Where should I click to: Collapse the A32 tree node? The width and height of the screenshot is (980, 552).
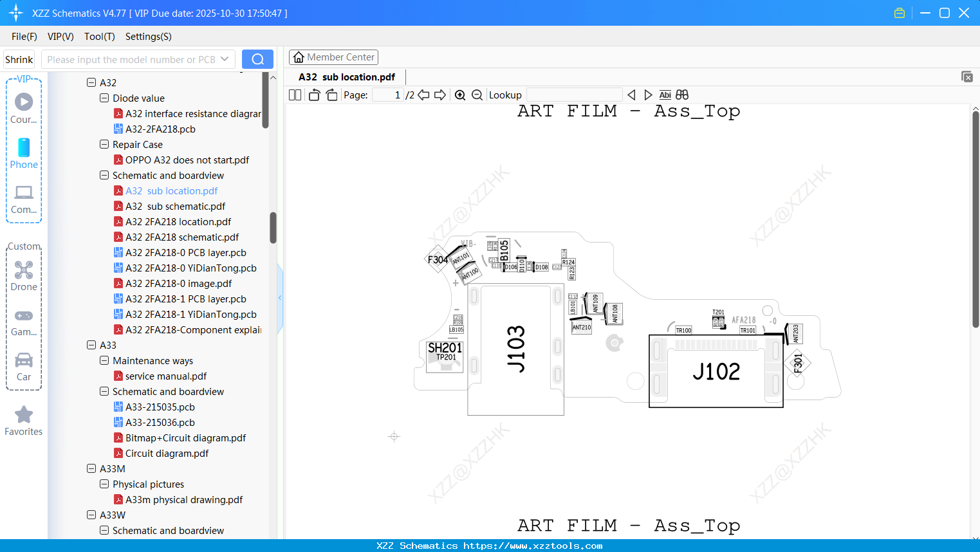pyautogui.click(x=91, y=82)
